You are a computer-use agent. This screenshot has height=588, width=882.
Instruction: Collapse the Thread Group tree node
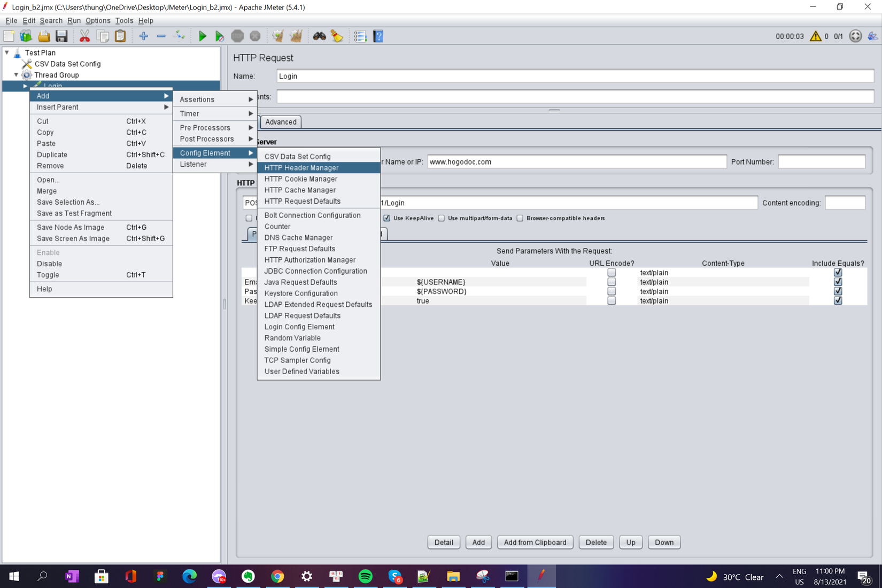tap(16, 75)
